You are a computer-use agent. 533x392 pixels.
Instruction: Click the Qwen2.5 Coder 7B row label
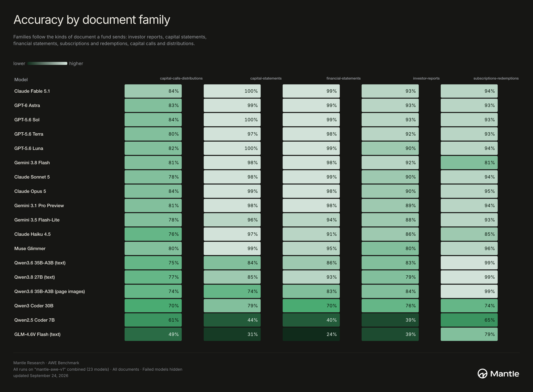click(x=34, y=320)
